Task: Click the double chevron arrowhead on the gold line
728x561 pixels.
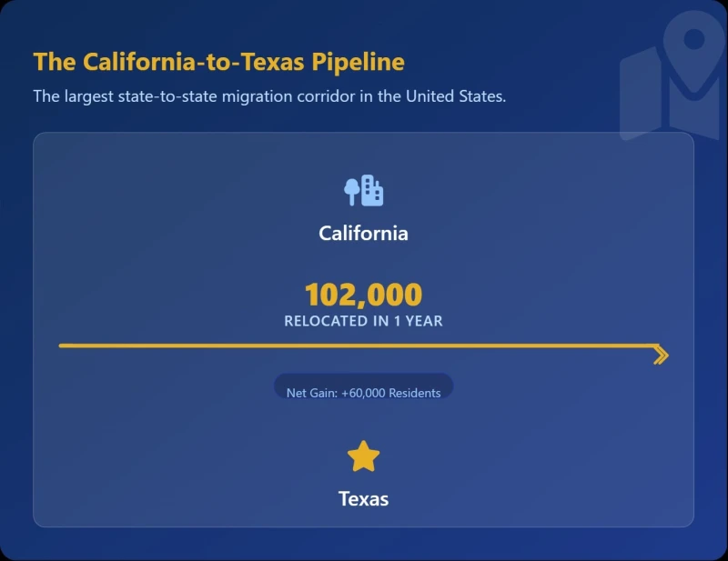Action: [x=662, y=356]
